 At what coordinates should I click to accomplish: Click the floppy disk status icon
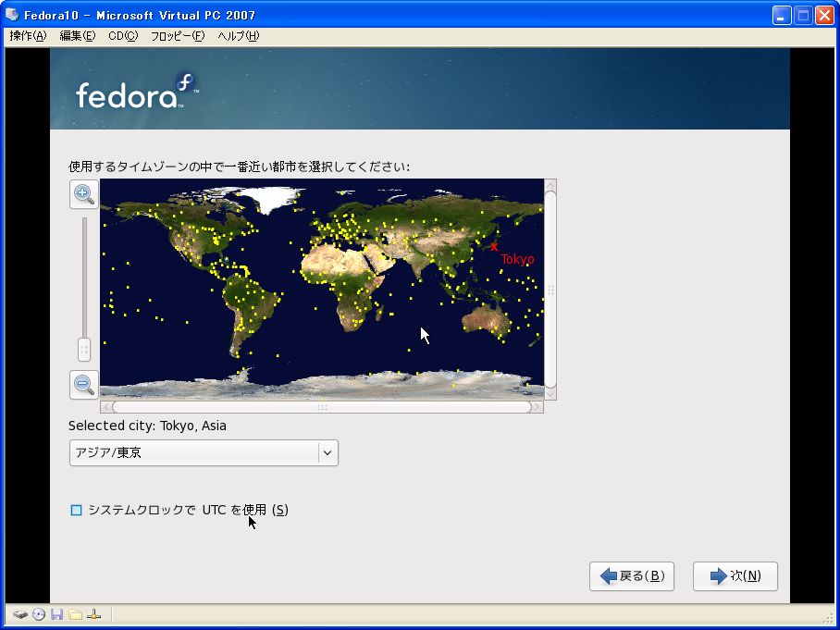pyautogui.click(x=56, y=614)
